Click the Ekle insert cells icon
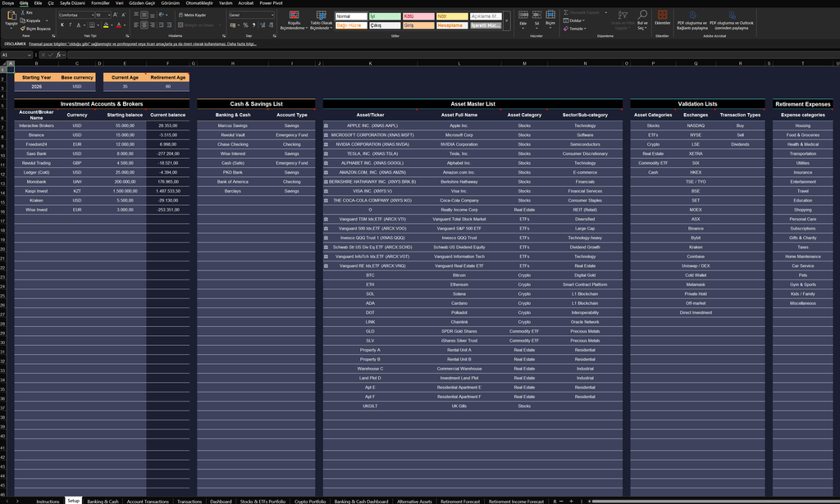This screenshot has width=840, height=504. (x=523, y=15)
